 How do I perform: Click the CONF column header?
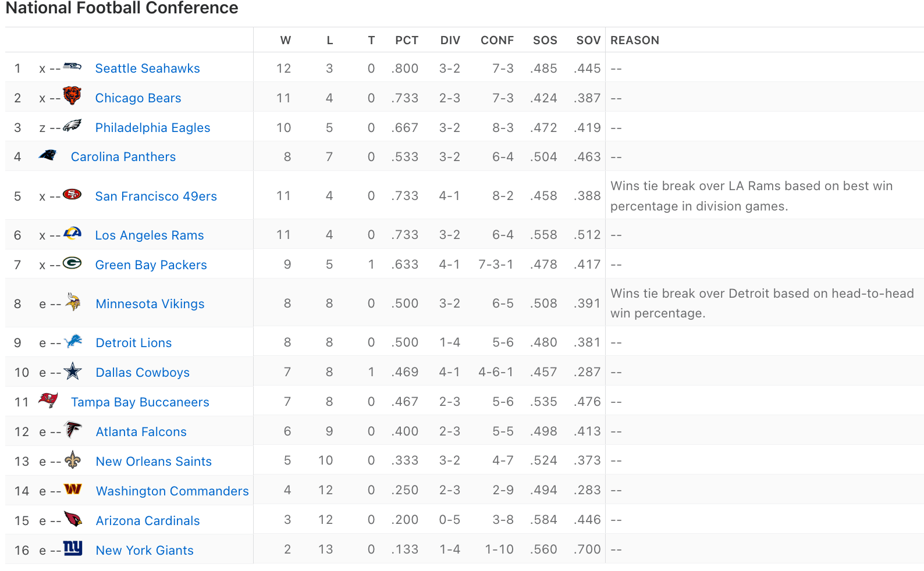point(497,40)
